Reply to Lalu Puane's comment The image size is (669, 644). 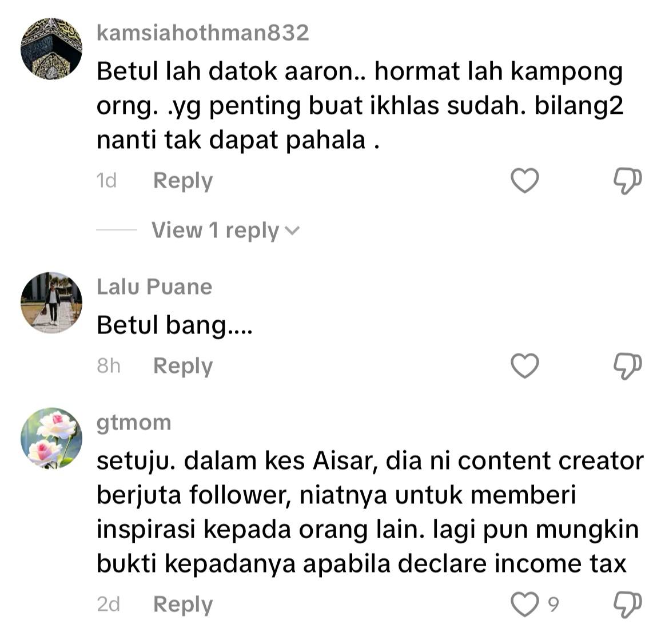click(x=182, y=367)
